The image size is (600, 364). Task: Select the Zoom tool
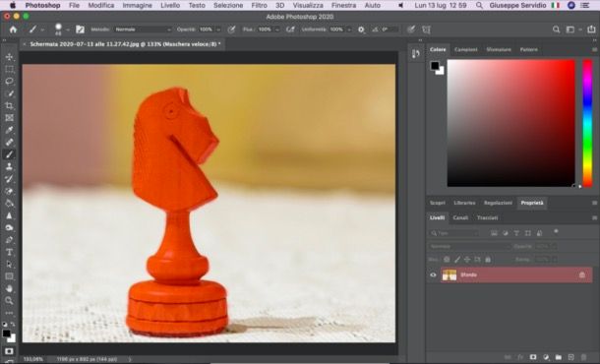point(9,301)
